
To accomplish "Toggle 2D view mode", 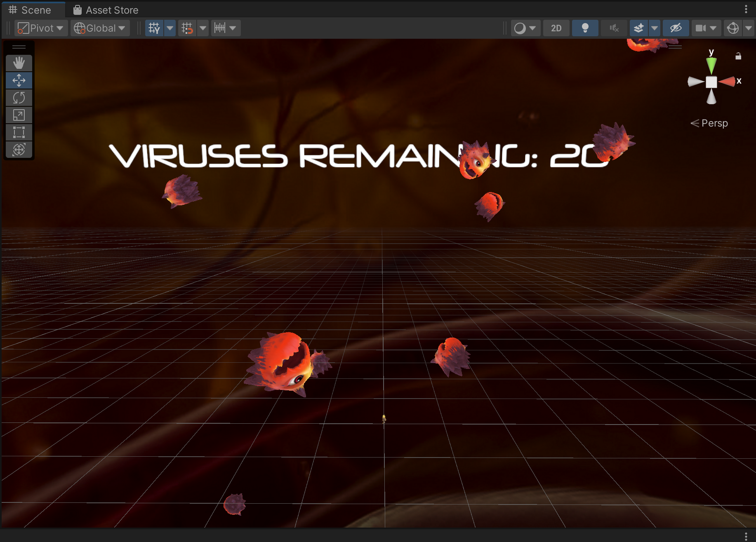I will 556,28.
